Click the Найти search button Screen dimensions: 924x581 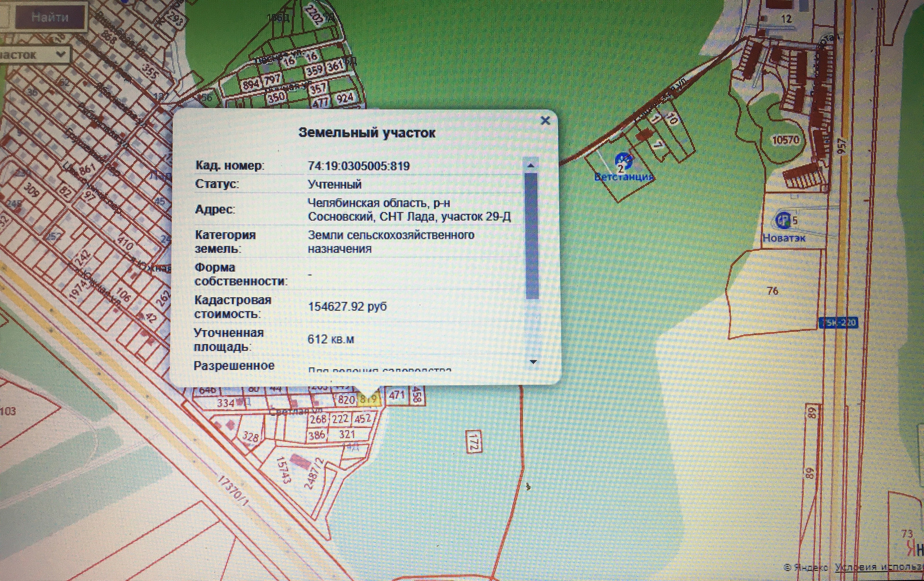point(50,17)
